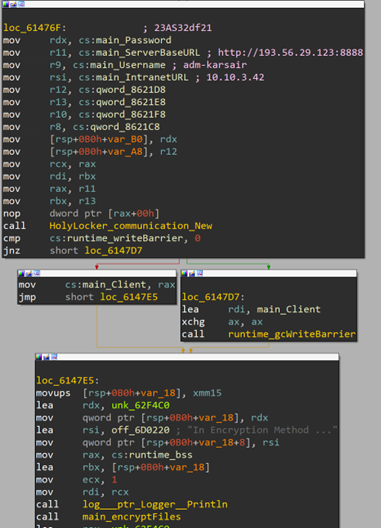
Task: Follow the log___ptr_Logger__Println call
Action: coord(155,504)
